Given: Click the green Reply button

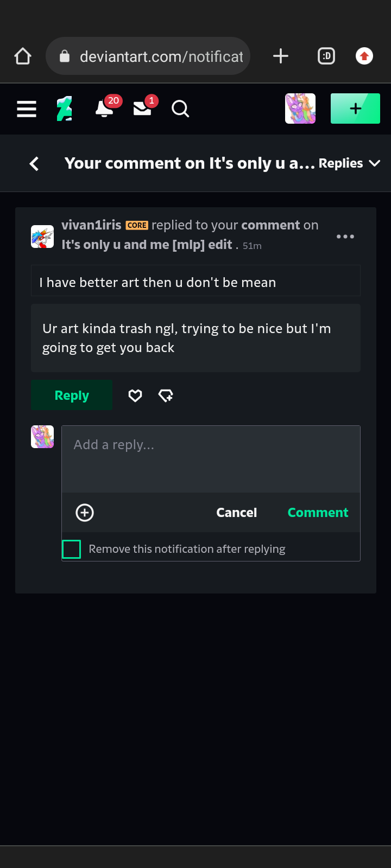Looking at the screenshot, I should (x=72, y=395).
